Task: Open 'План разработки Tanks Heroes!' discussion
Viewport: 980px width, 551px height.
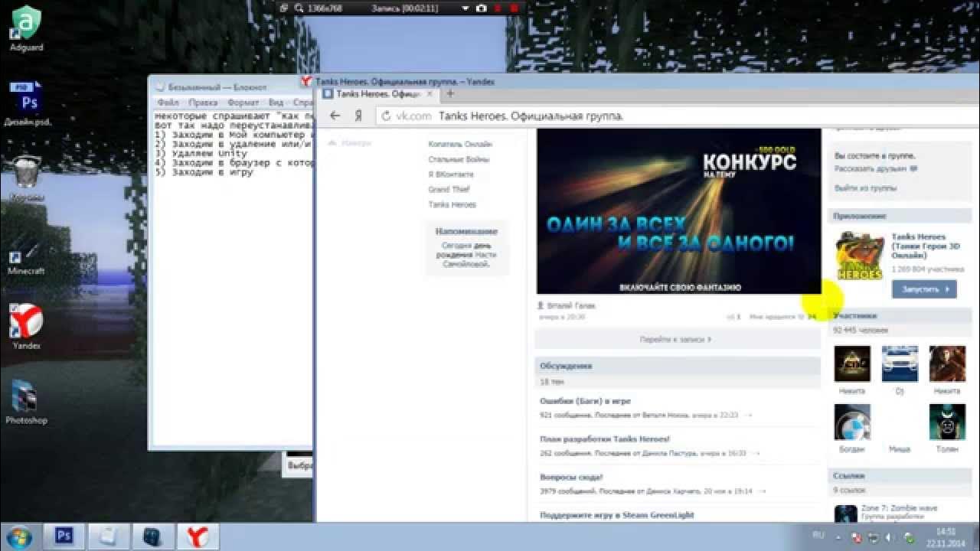Action: pyautogui.click(x=605, y=439)
